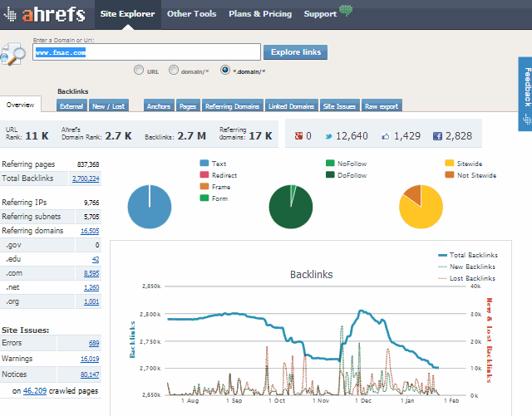This screenshot has height=416, width=532.
Task: Click the Facebook share icon
Action: point(437,136)
